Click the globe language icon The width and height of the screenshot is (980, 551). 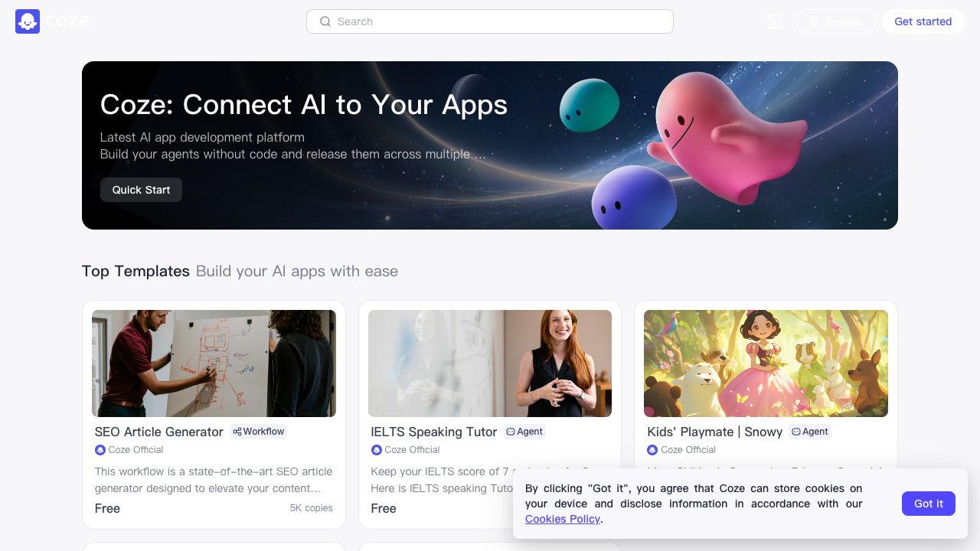(x=815, y=21)
